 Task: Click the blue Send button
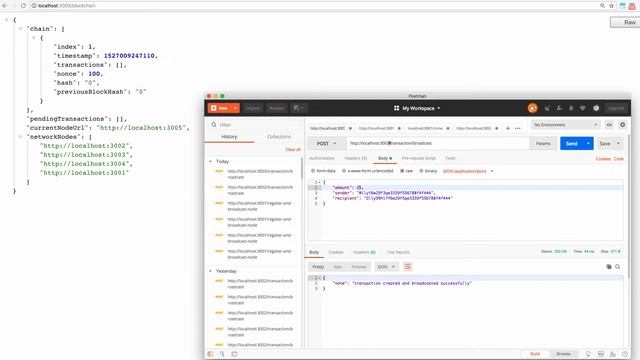(572, 144)
